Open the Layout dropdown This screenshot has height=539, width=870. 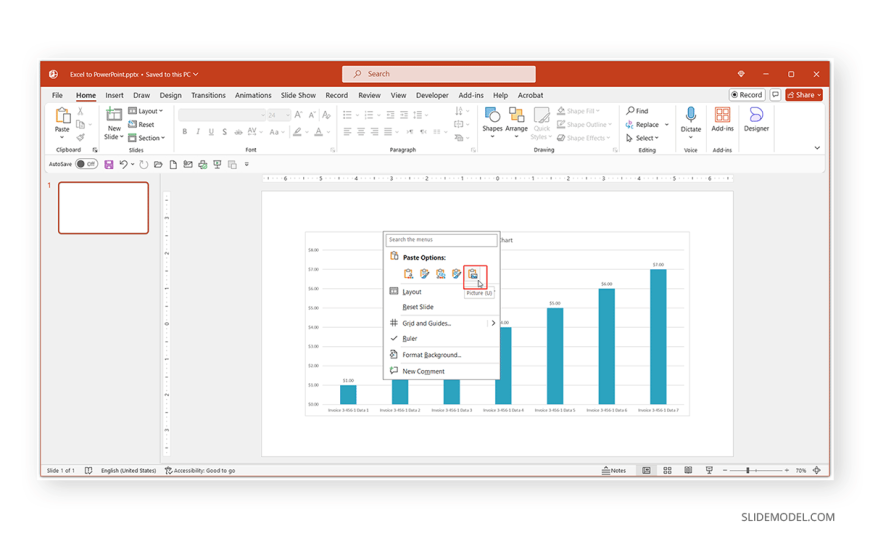click(x=146, y=111)
